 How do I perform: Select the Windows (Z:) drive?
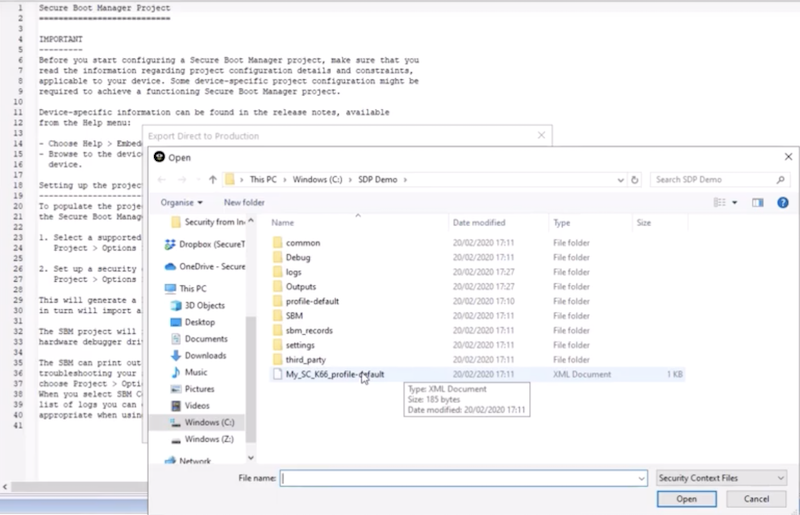tap(209, 439)
